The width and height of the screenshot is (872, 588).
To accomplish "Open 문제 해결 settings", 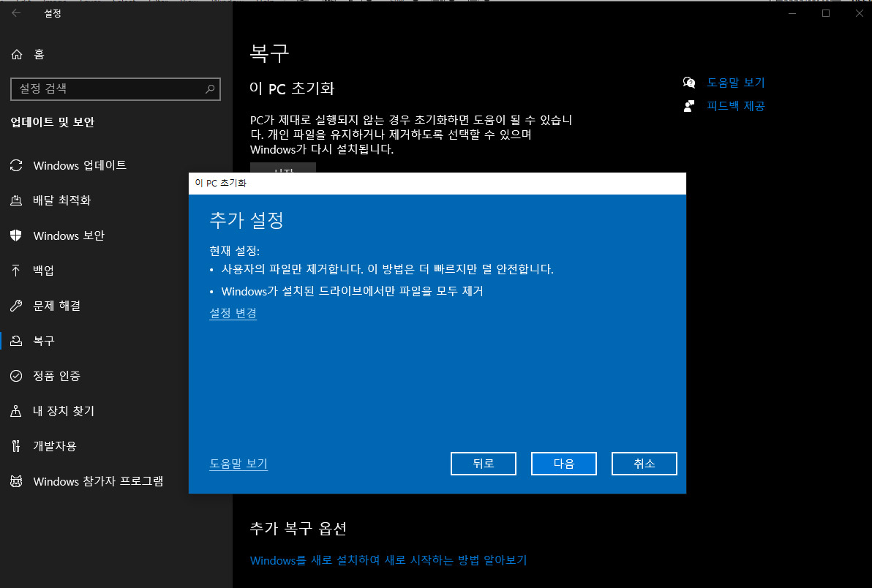I will click(61, 306).
